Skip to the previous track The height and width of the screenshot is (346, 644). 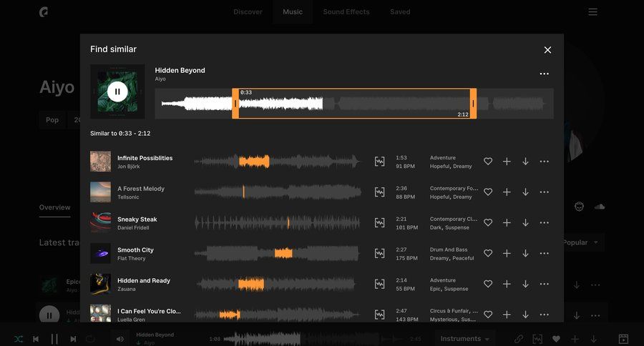(36, 339)
